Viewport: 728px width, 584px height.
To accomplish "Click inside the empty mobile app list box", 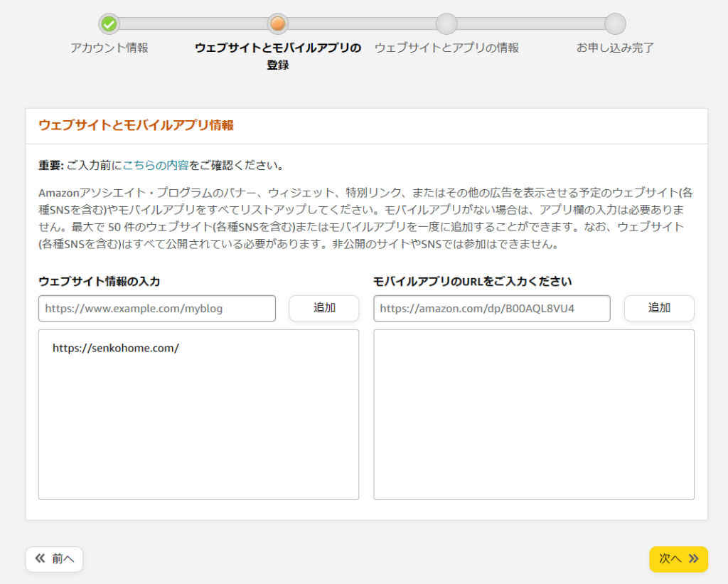I will click(x=533, y=414).
